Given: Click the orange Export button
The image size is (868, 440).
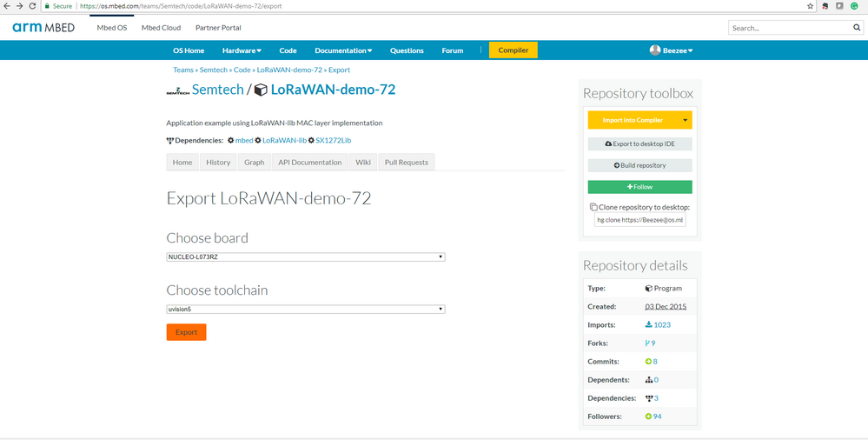Looking at the screenshot, I should [187, 332].
